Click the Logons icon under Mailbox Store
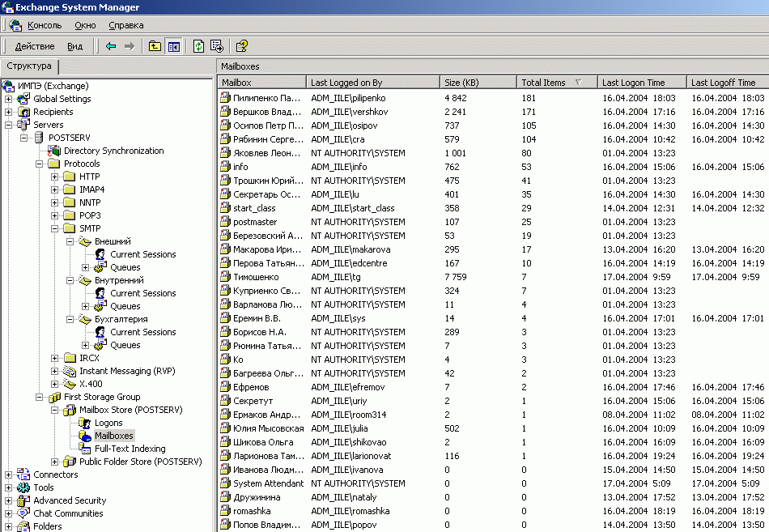Image resolution: width=769 pixels, height=532 pixels. click(85, 423)
